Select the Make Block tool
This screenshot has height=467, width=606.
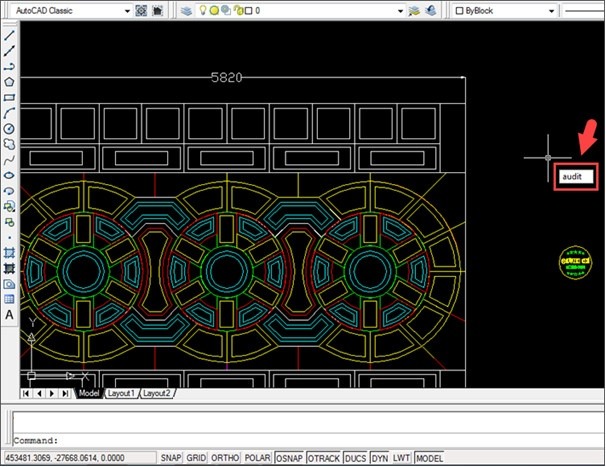click(9, 222)
